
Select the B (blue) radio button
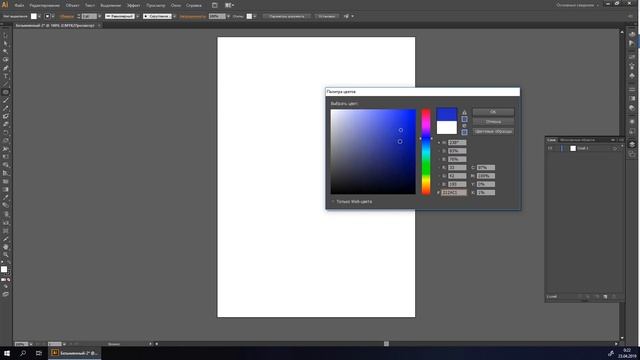tap(439, 184)
